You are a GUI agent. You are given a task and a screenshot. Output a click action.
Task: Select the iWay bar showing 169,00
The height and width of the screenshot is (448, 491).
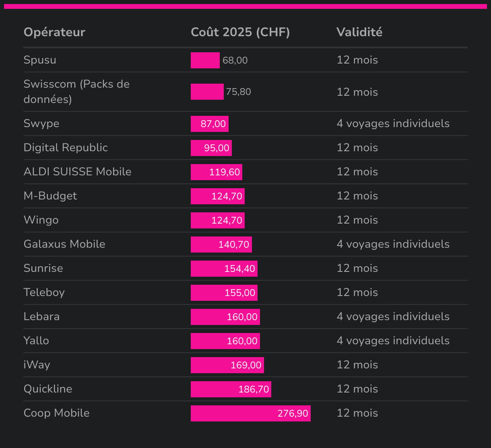[x=227, y=365]
